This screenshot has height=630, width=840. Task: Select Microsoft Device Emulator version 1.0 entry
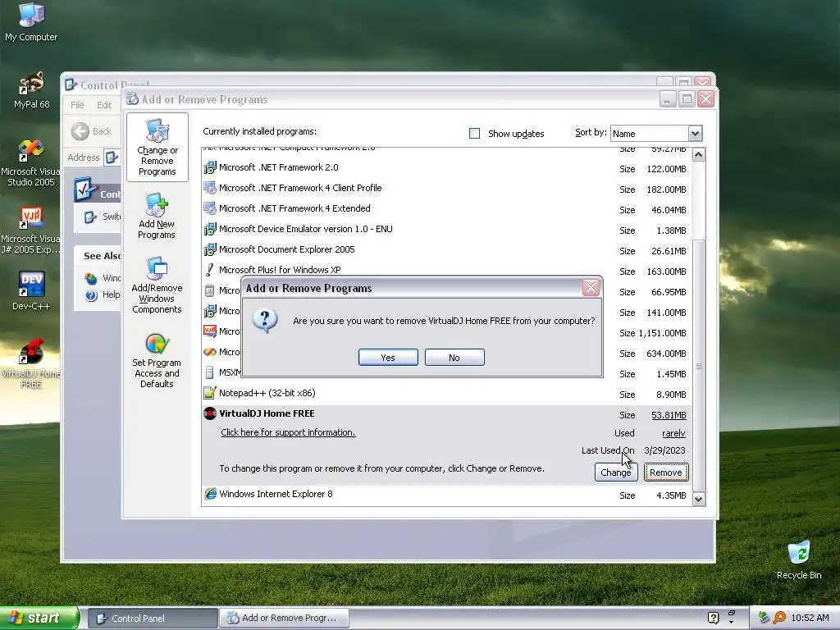click(x=447, y=230)
